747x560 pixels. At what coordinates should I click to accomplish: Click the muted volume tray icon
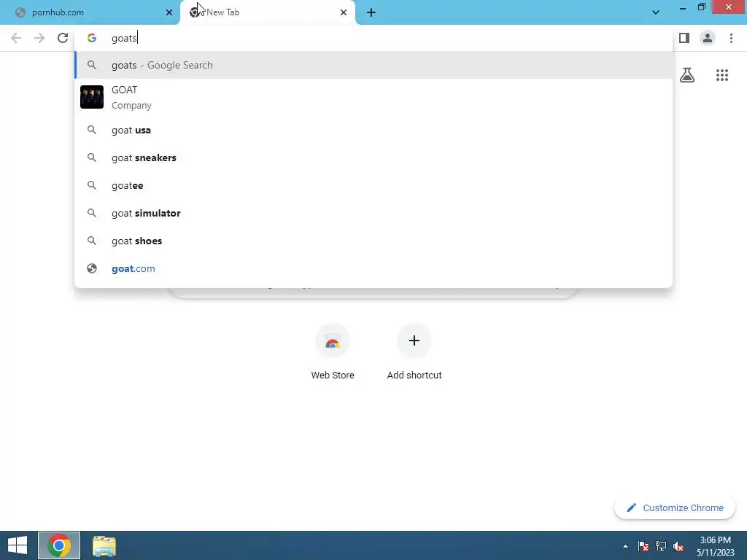[678, 546]
